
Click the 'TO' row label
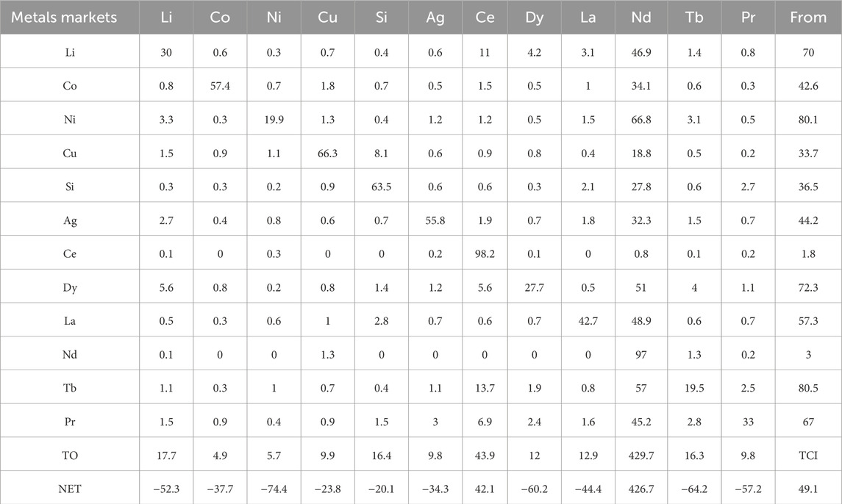pyautogui.click(x=70, y=456)
